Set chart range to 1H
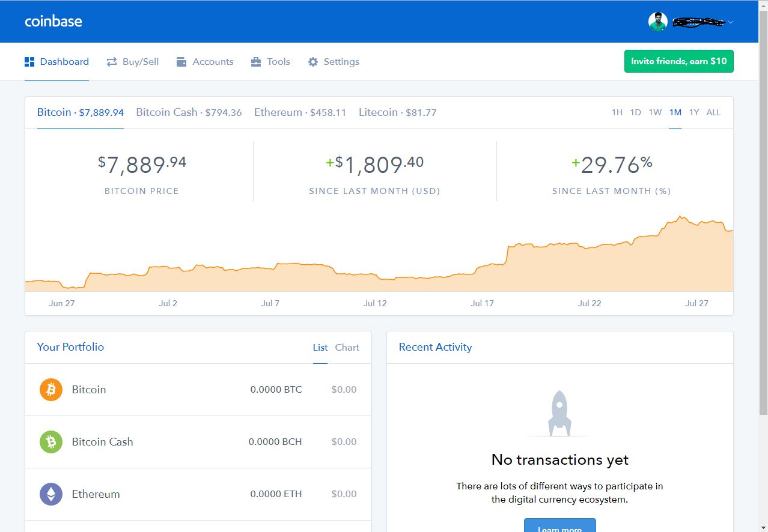The image size is (768, 532). point(617,112)
